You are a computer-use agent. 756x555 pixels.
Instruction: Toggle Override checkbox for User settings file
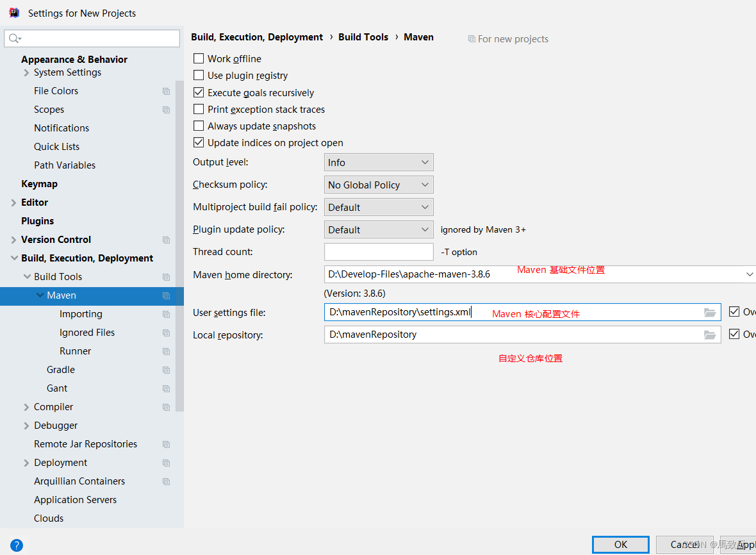[x=734, y=311]
